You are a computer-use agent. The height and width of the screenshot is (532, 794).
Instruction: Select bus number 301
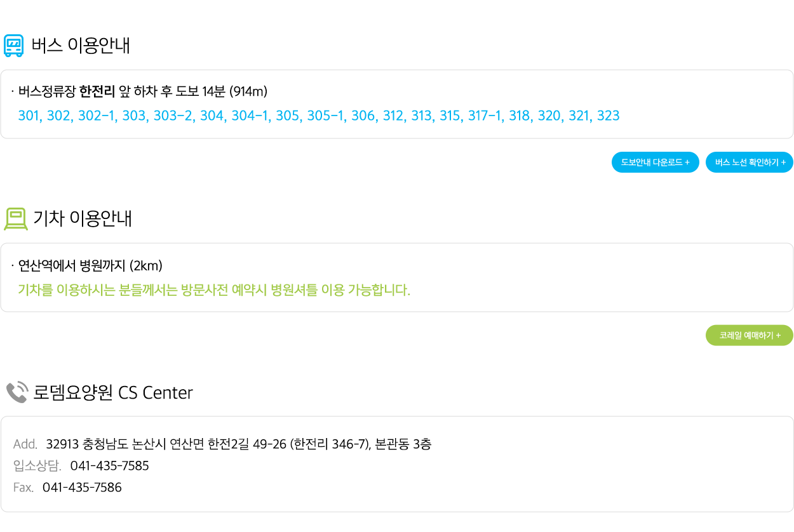[x=29, y=116]
